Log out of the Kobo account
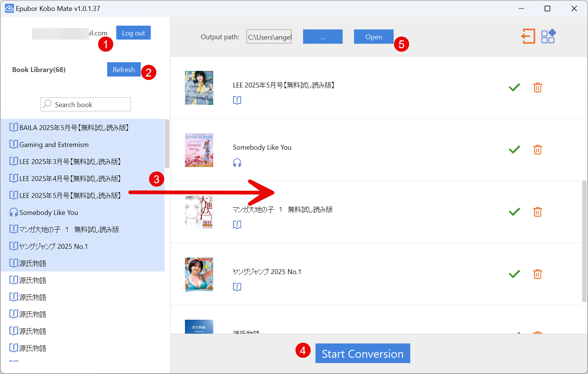Screen dimensions: 588x374 [x=133, y=33]
